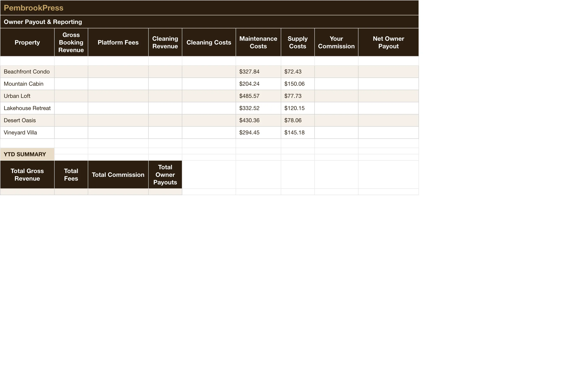This screenshot has width=588, height=378.
Task: Click the Cleaning Costs column header
Action: tap(209, 42)
